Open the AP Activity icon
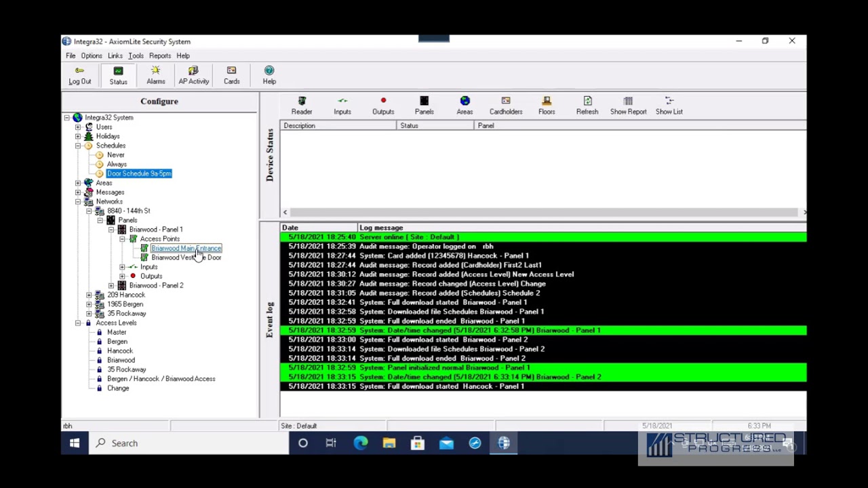This screenshot has height=488, width=868. (193, 75)
